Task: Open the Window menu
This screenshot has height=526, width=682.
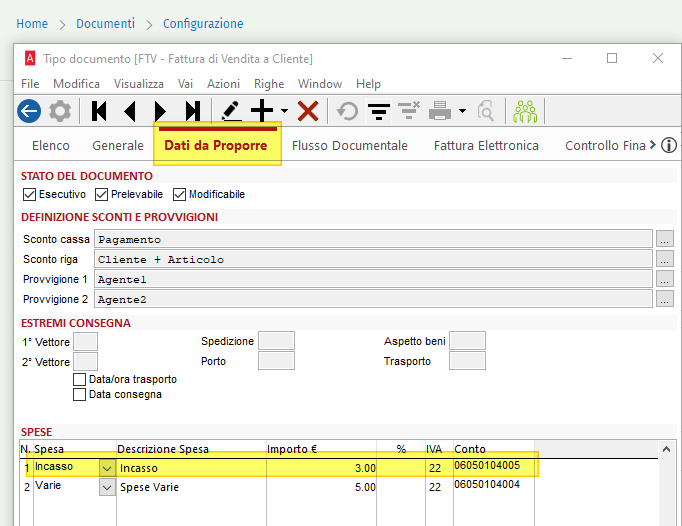Action: pos(320,84)
